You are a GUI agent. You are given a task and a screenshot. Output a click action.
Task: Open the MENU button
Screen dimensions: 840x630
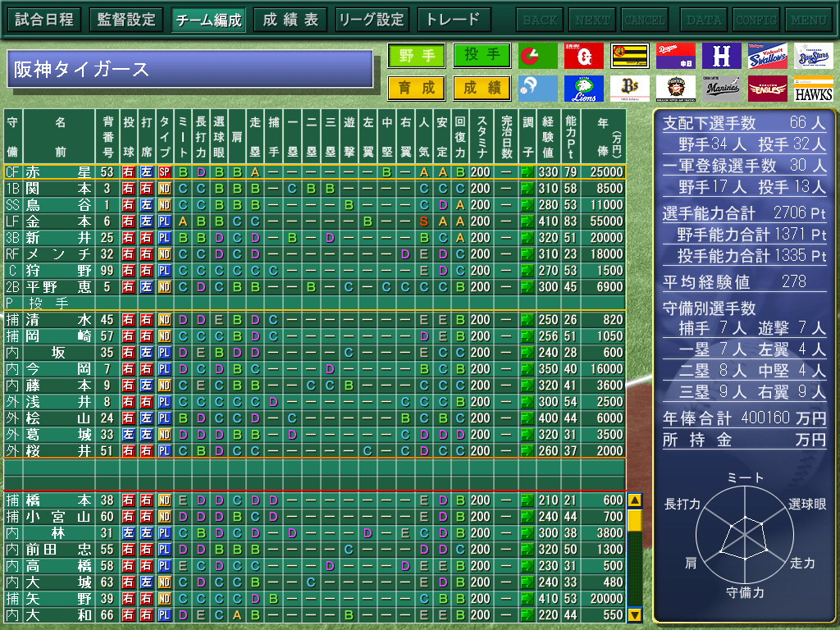(x=809, y=20)
